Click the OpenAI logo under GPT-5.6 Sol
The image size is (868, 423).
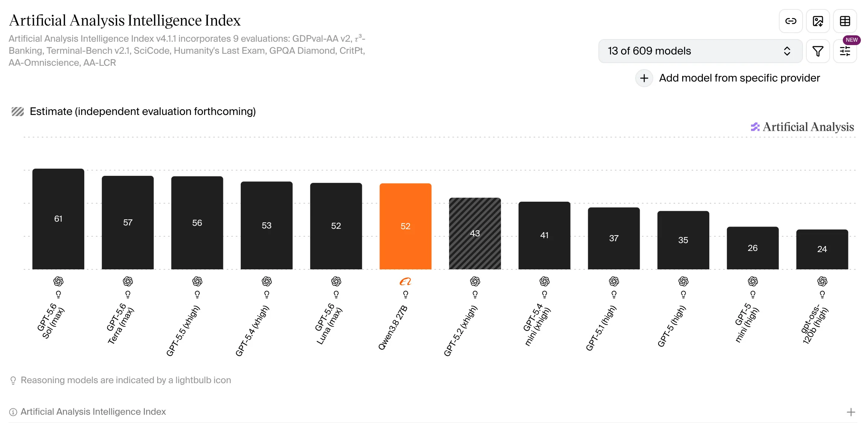point(58,281)
